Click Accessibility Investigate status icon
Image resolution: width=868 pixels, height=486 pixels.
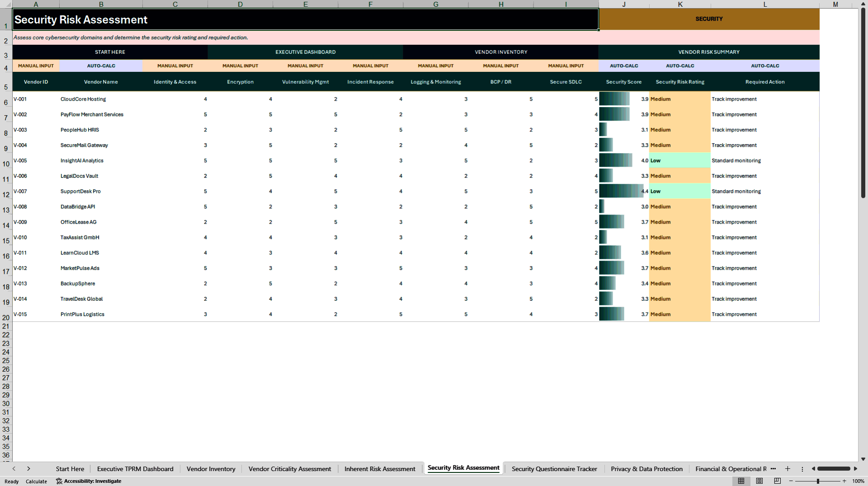coord(89,481)
